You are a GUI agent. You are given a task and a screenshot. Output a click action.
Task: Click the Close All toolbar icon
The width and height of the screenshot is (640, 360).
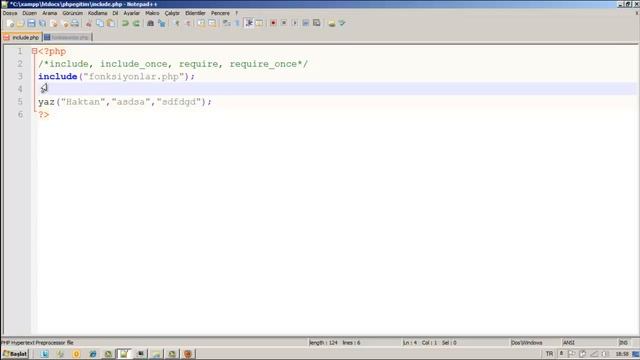tap(64, 23)
